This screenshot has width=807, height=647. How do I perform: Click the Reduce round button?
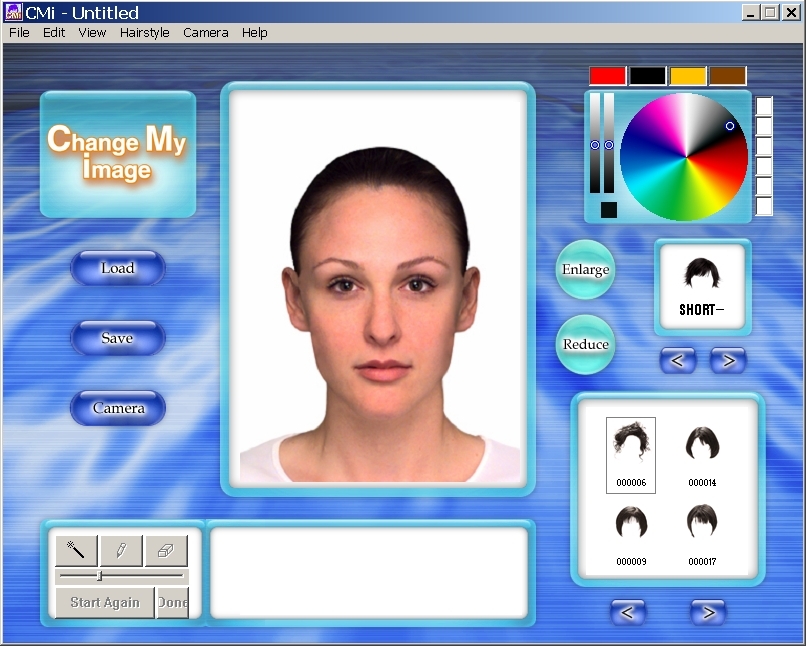click(585, 344)
